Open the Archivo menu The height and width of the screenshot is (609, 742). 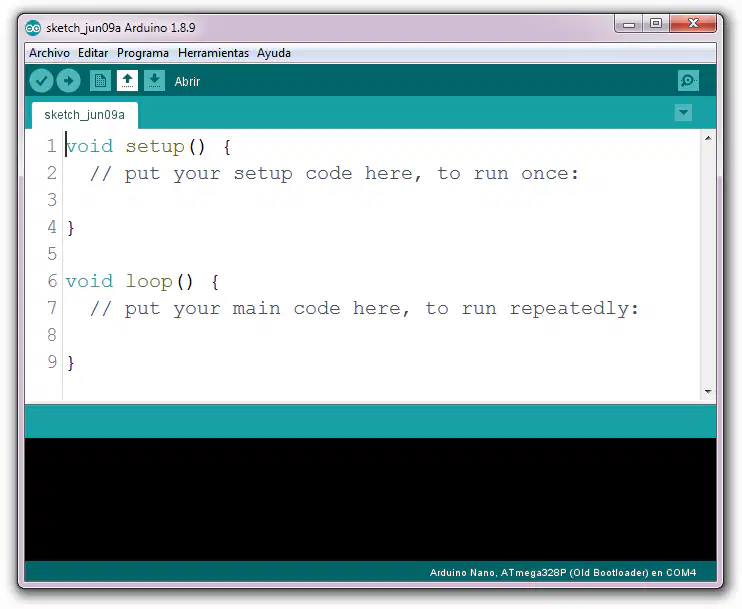coord(49,53)
